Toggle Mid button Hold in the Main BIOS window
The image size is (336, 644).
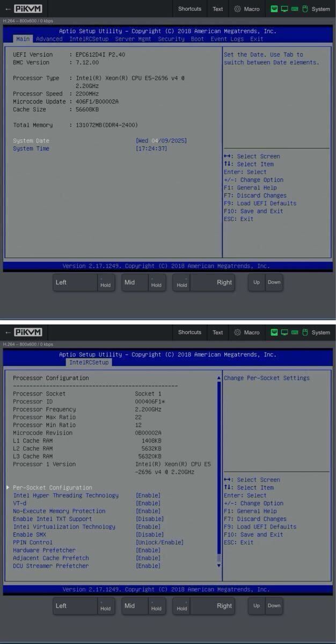(156, 283)
